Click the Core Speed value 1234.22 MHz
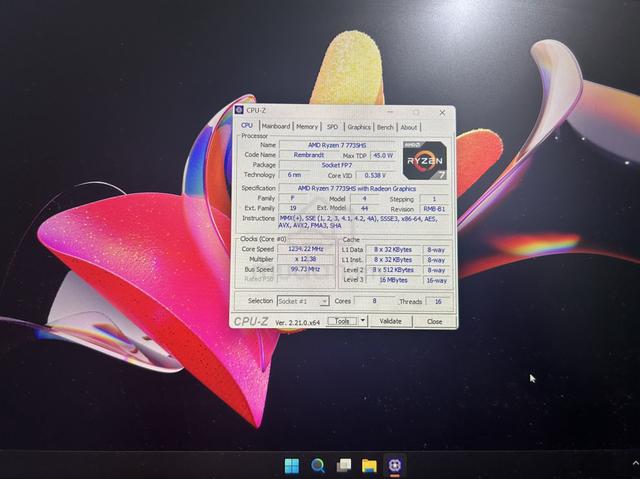The image size is (640, 479). tap(306, 249)
